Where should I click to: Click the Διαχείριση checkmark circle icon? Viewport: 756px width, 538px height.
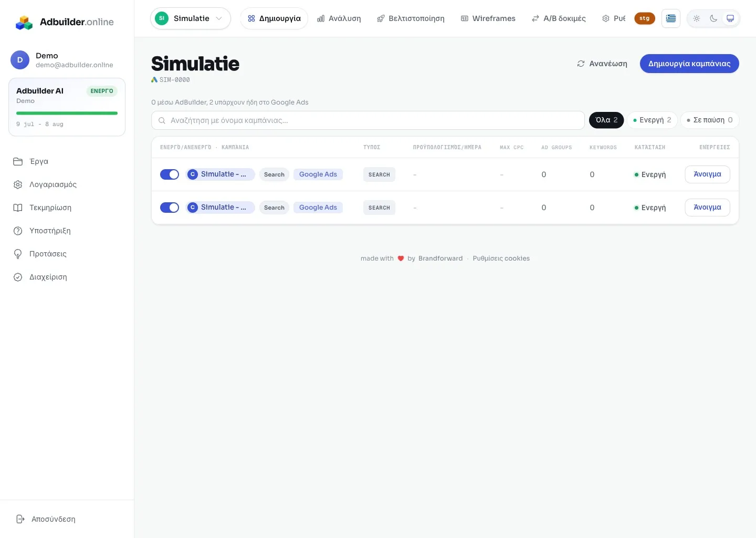(x=18, y=277)
